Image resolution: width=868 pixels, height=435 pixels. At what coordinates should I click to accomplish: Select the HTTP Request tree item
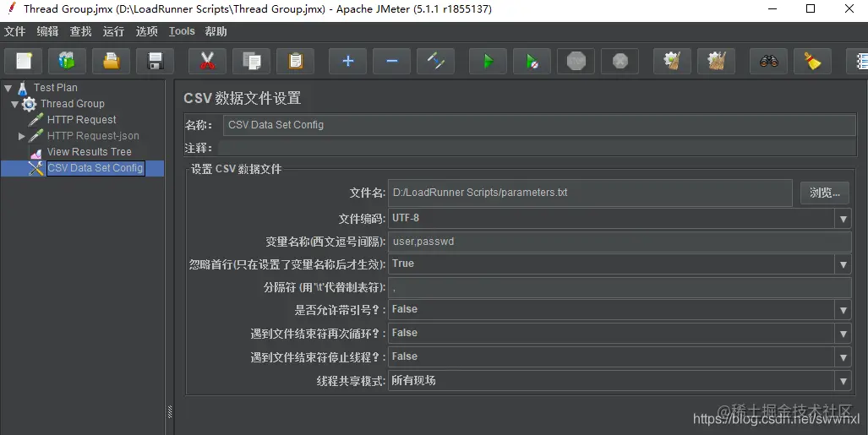point(81,120)
